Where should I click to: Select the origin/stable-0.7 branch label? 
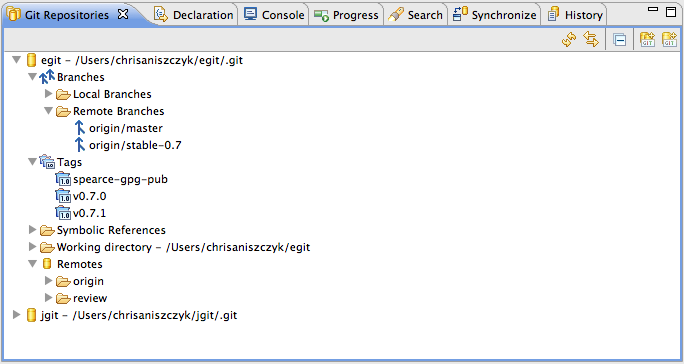[x=135, y=145]
